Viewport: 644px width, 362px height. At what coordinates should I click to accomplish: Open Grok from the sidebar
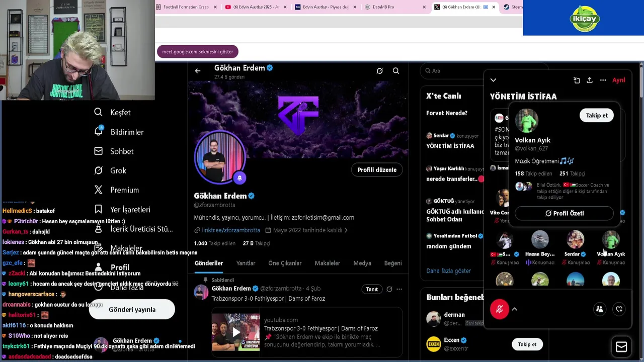tap(111, 170)
